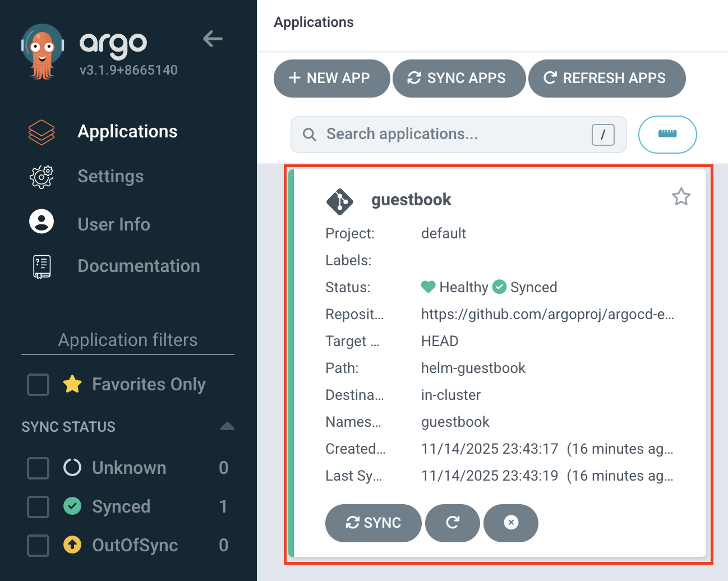Check the Unknown sync status filter
The image size is (728, 581).
[x=38, y=468]
